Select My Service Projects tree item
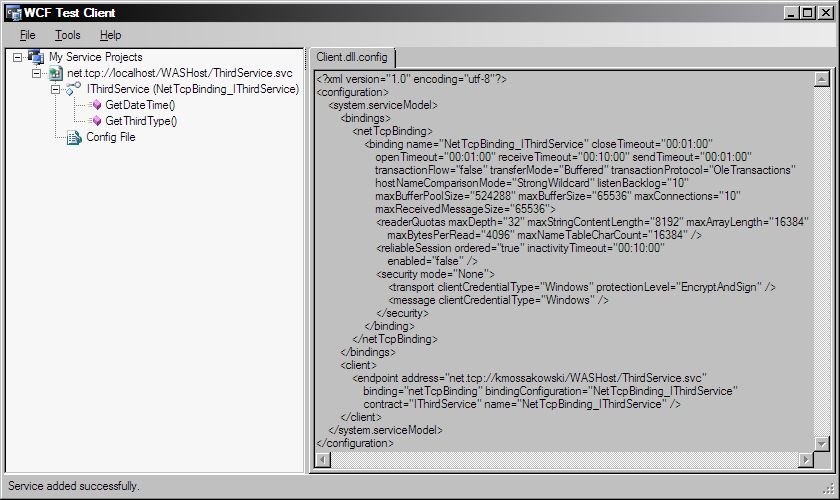Screen dimensions: 840x500 [x=96, y=57]
